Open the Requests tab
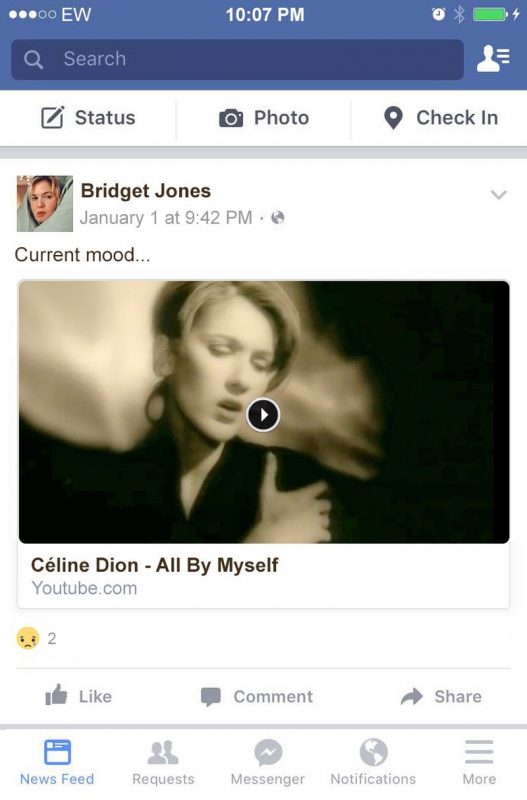The image size is (527, 800). (163, 762)
